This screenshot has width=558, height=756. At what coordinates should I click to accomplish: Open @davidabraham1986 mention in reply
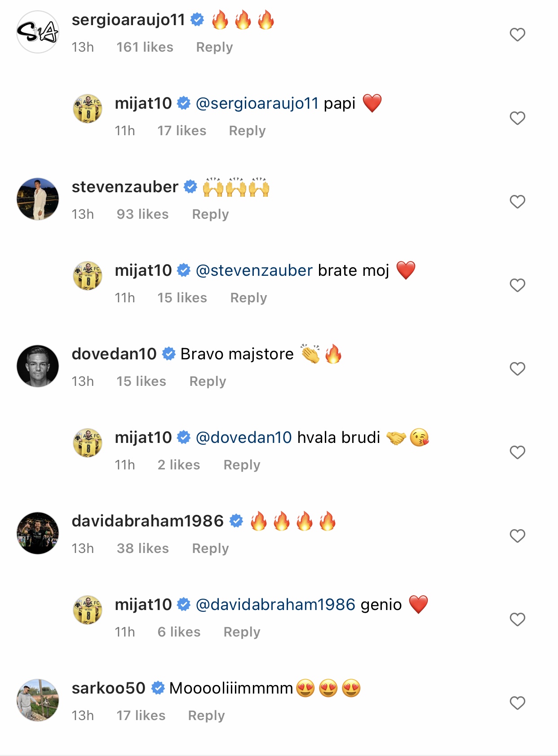point(275,605)
